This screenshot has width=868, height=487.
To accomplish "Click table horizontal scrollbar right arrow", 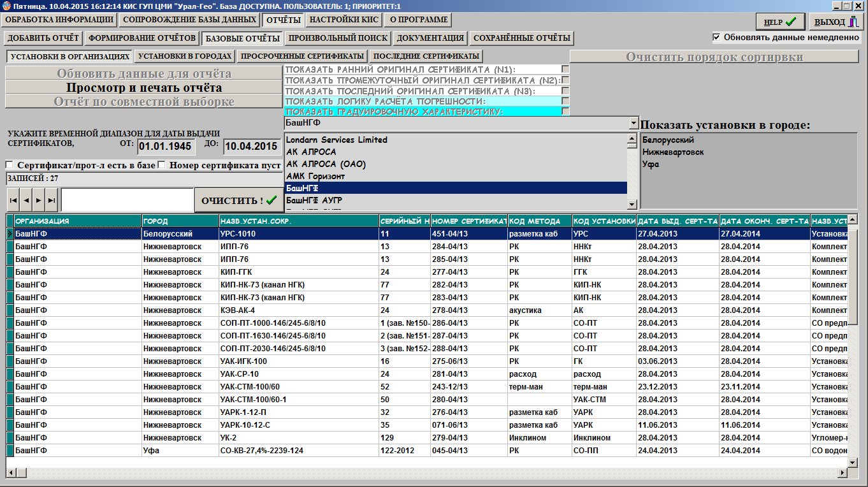I will 843,472.
